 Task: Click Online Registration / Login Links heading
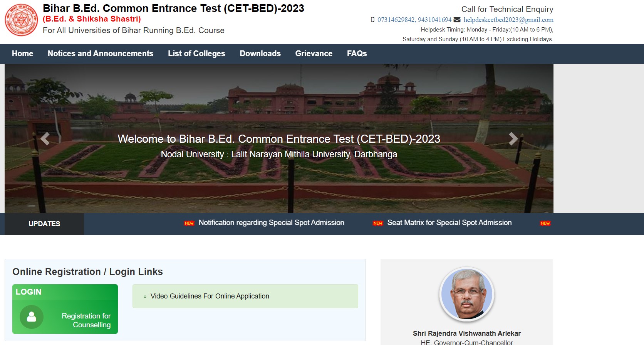click(87, 272)
